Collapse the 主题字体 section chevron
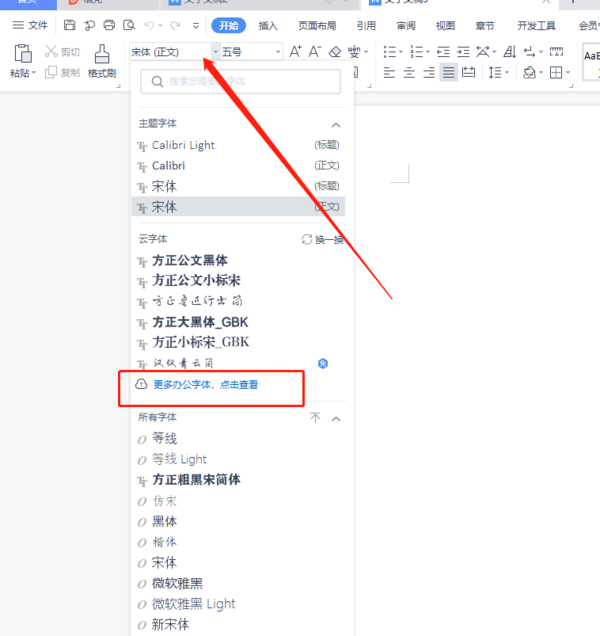This screenshot has width=600, height=636. click(336, 124)
